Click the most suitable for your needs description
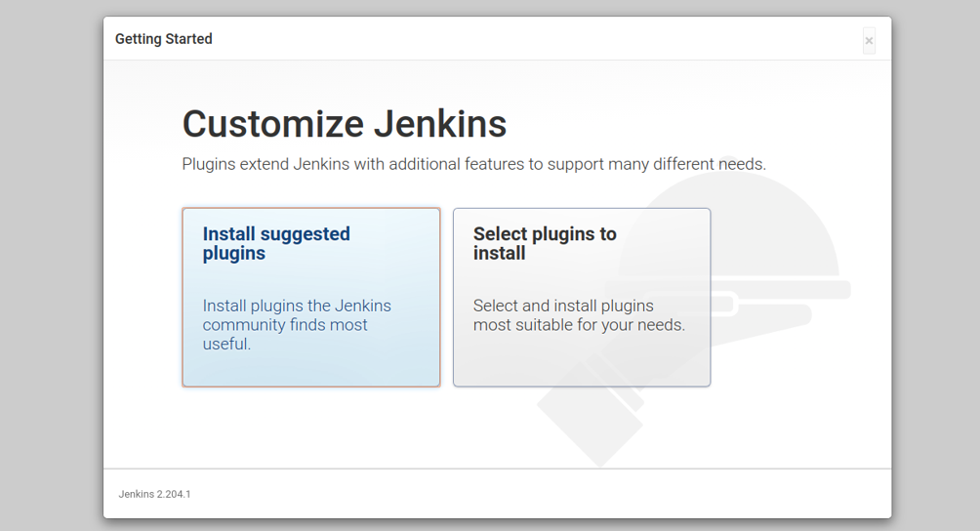The width and height of the screenshot is (980, 531). click(x=579, y=315)
